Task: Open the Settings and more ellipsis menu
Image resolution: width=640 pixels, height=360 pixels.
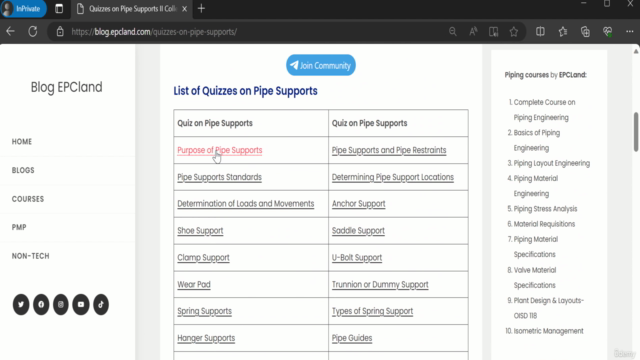Action: (629, 31)
